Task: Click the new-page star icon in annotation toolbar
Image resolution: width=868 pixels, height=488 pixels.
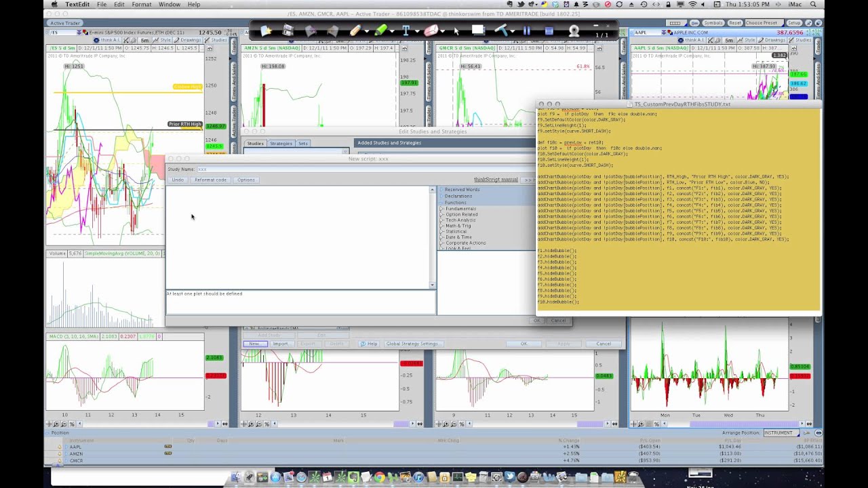Action: click(266, 30)
